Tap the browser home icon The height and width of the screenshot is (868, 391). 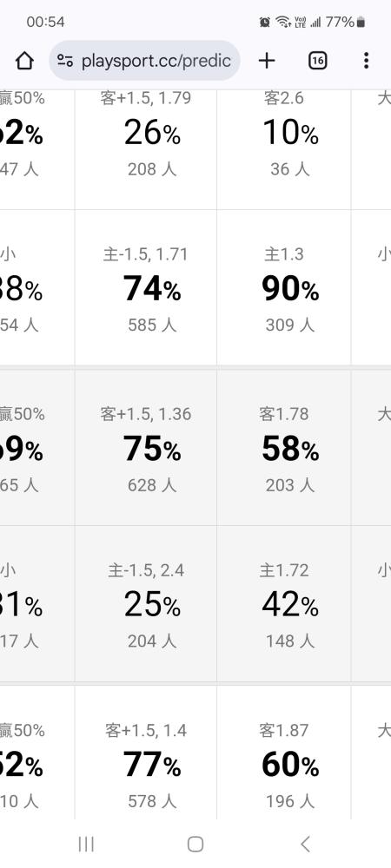24,61
